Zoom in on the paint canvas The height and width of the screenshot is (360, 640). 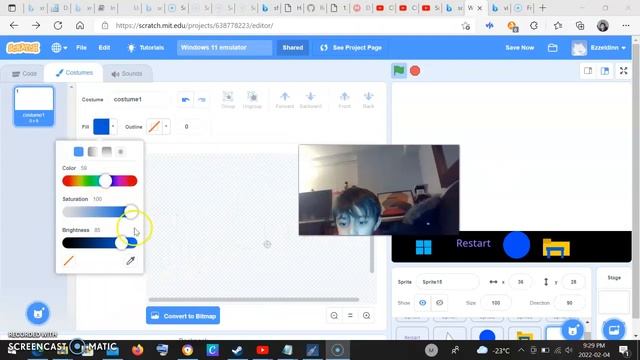[x=367, y=316]
